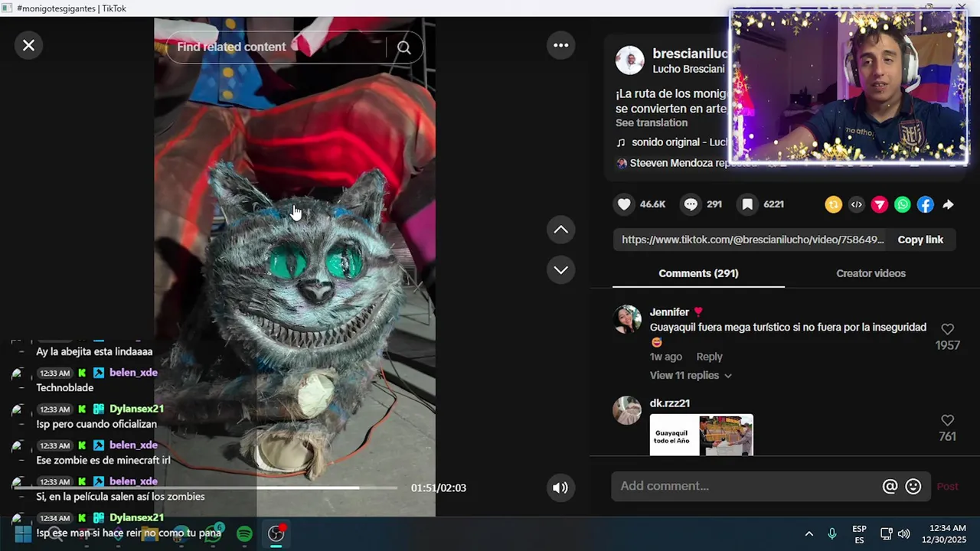Share to WhatsApp

[x=903, y=204]
